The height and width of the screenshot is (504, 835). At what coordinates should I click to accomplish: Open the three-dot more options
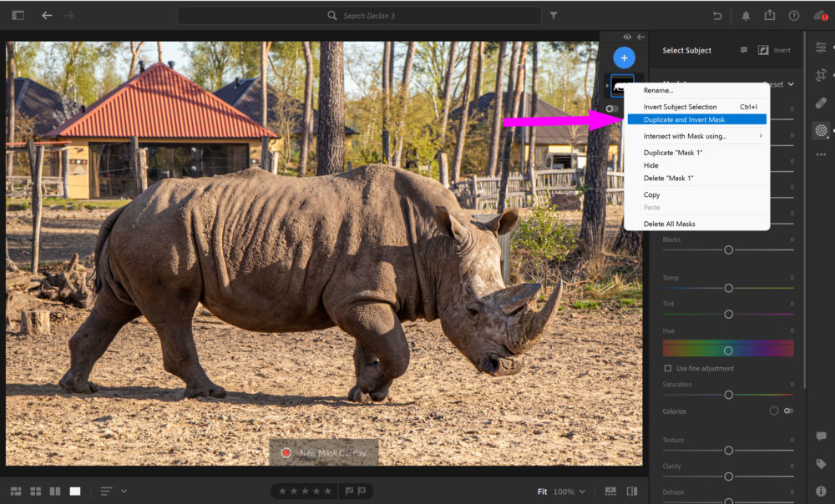coord(821,155)
